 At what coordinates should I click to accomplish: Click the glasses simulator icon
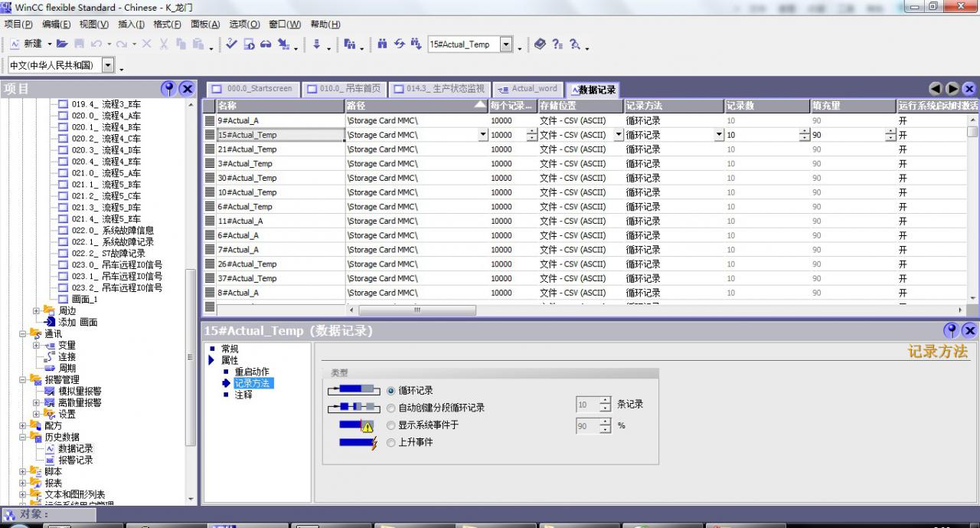click(266, 44)
